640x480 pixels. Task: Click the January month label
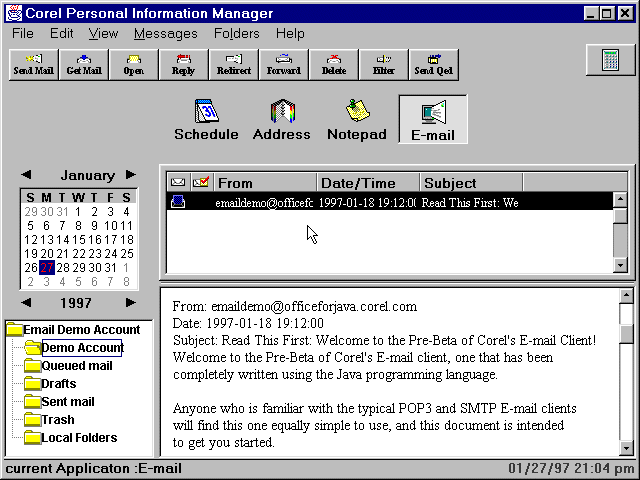88,176
